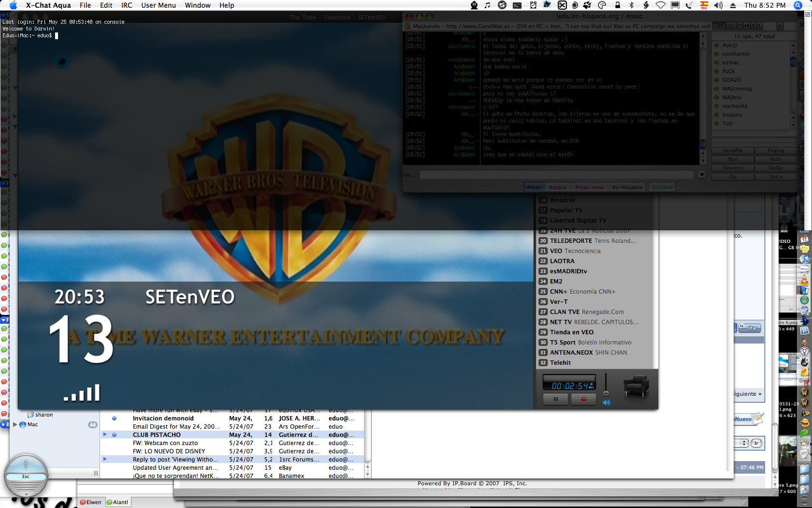Click the Spanish ISO flag input menu
Image resolution: width=812 pixels, height=508 pixels.
coord(704,5)
